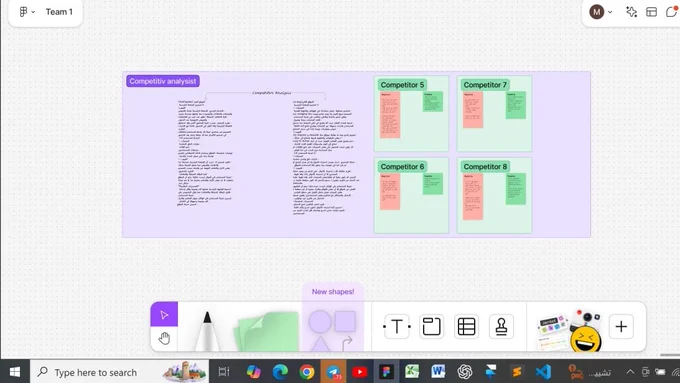Select the Hand tool
This screenshot has width=680, height=383.
pos(164,338)
